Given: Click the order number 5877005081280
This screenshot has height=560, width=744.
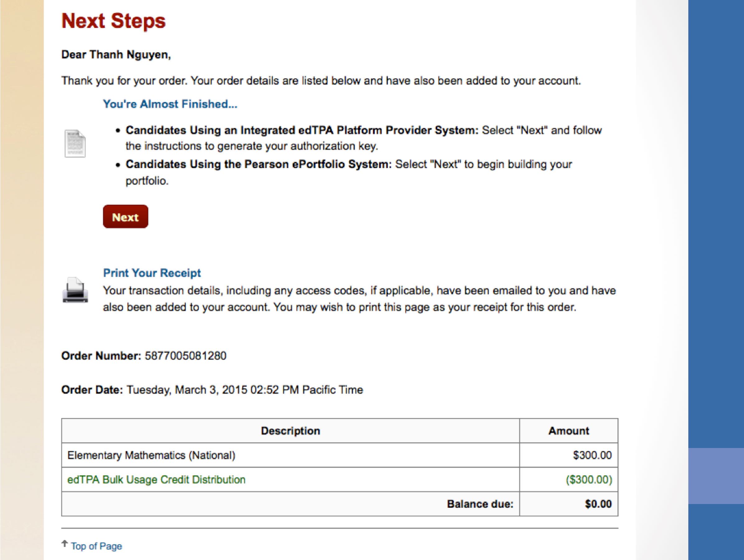Looking at the screenshot, I should (x=185, y=356).
